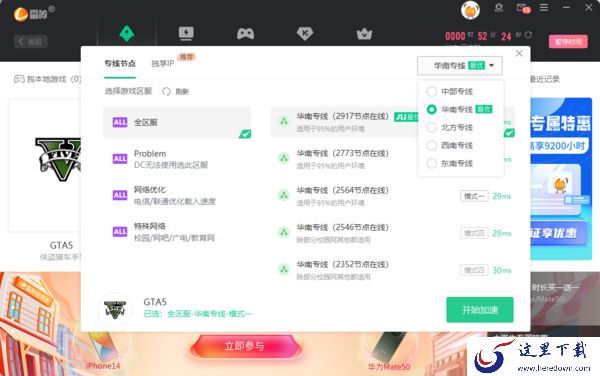Image resolution: width=600 pixels, height=376 pixels.
Task: Open the messages icon with red badge
Action: pyautogui.click(x=523, y=8)
